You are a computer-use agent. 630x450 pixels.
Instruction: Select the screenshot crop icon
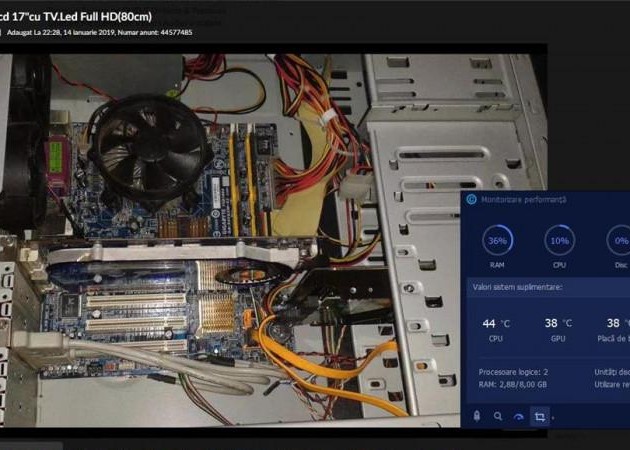[539, 415]
